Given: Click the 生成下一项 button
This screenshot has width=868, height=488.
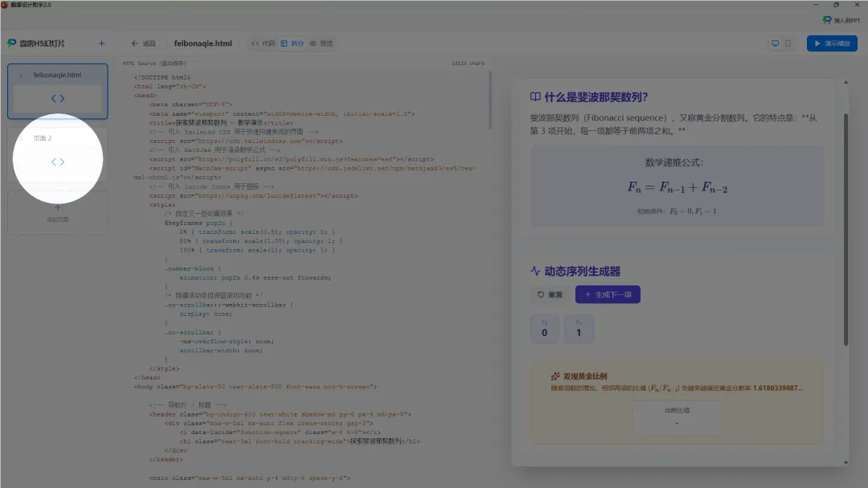Looking at the screenshot, I should click(608, 295).
